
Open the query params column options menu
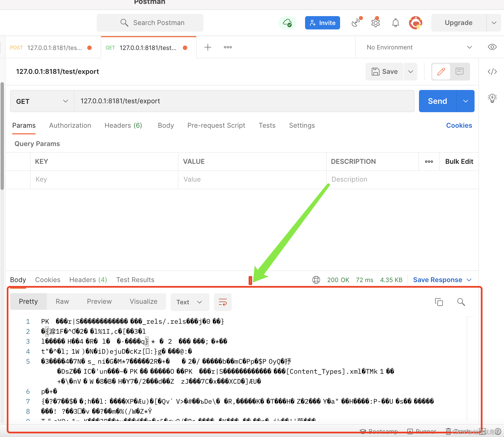429,162
